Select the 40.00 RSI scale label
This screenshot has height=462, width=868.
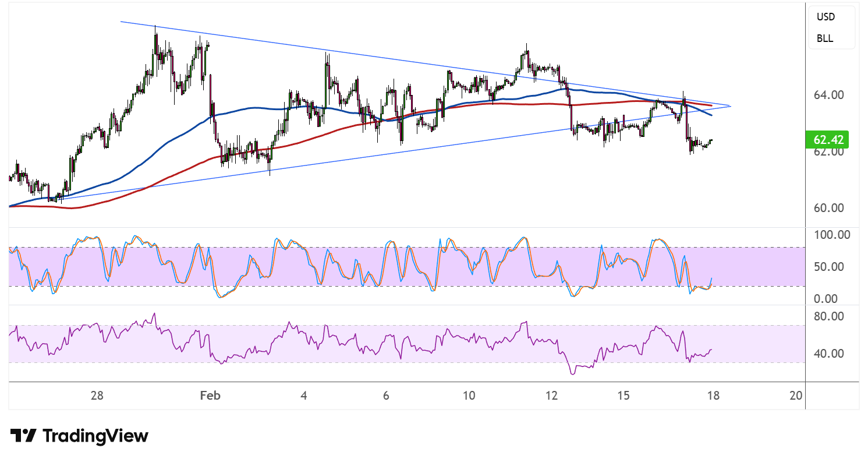pos(829,353)
